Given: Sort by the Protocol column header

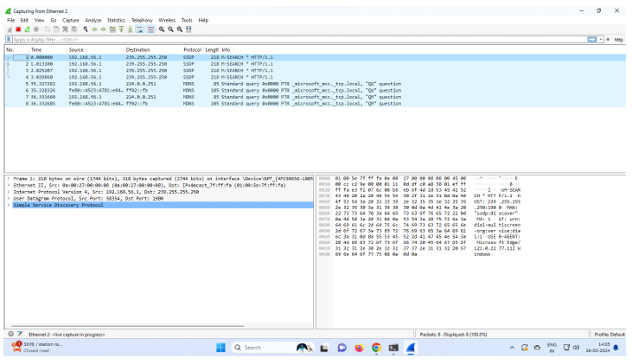Looking at the screenshot, I should click(192, 50).
